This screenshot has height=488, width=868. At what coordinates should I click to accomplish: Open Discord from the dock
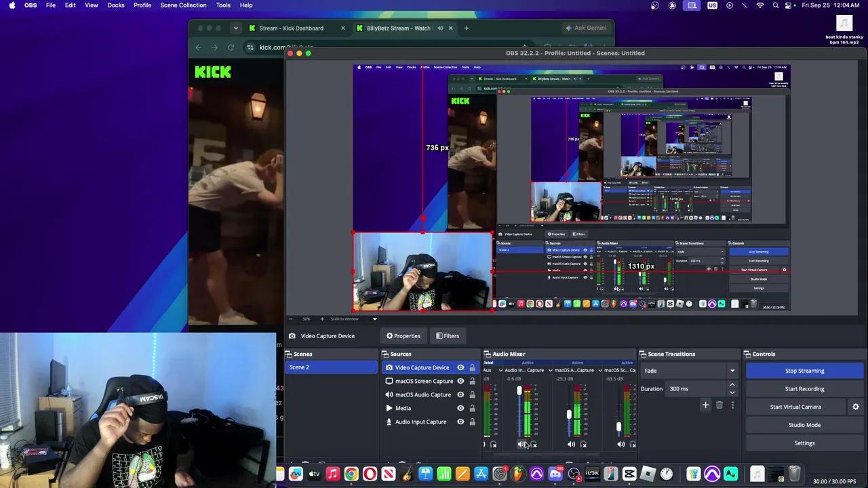tap(555, 474)
